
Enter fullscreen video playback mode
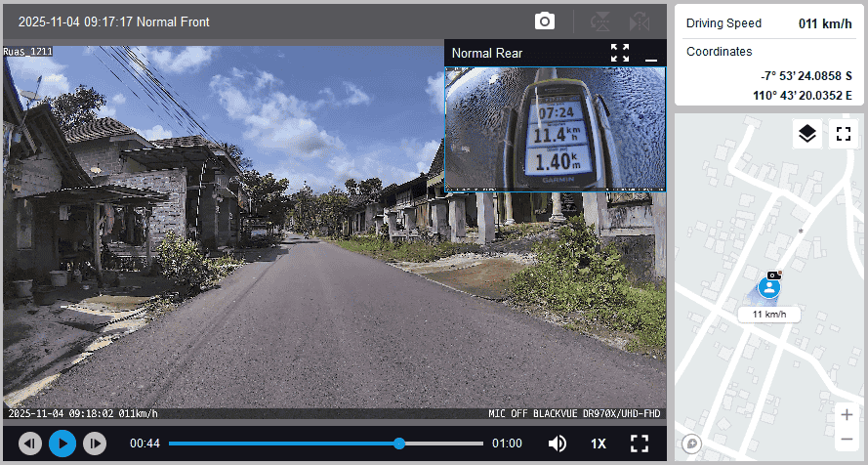[640, 444]
